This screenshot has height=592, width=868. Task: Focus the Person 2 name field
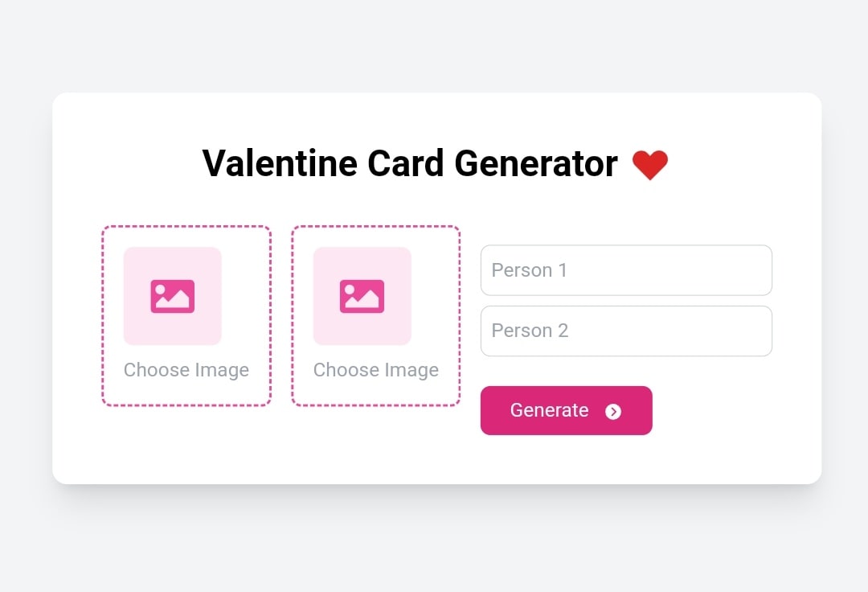click(683, 331)
